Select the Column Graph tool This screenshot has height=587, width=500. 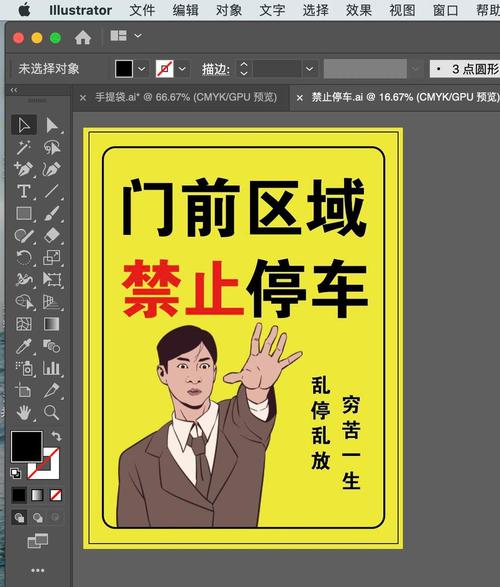pyautogui.click(x=52, y=368)
